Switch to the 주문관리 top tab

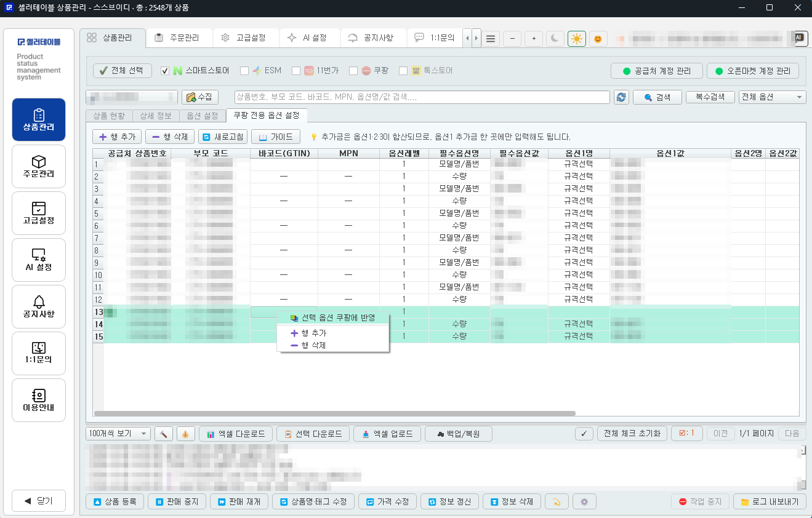[x=180, y=38]
